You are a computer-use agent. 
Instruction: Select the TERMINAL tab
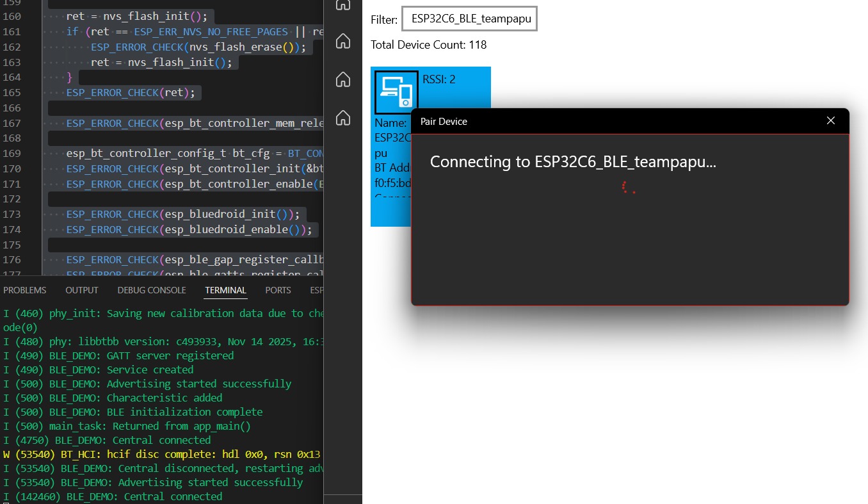pos(225,290)
